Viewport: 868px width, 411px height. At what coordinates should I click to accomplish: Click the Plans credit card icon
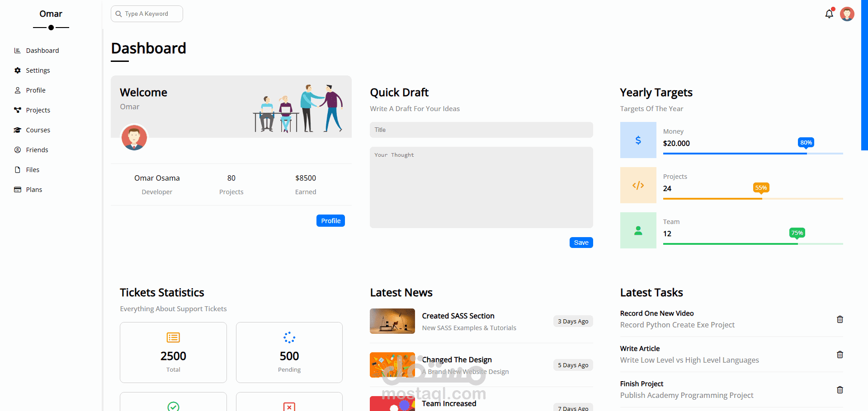[18, 190]
